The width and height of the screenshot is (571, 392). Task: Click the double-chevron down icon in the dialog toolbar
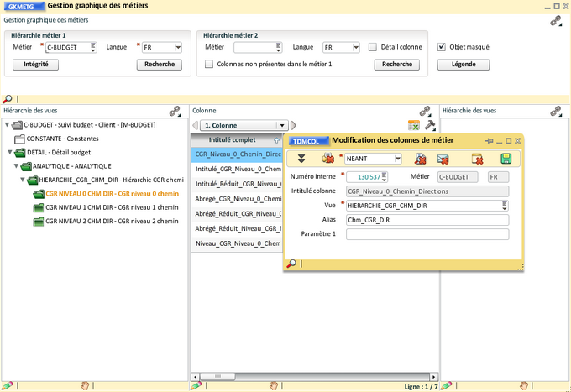coord(301,158)
